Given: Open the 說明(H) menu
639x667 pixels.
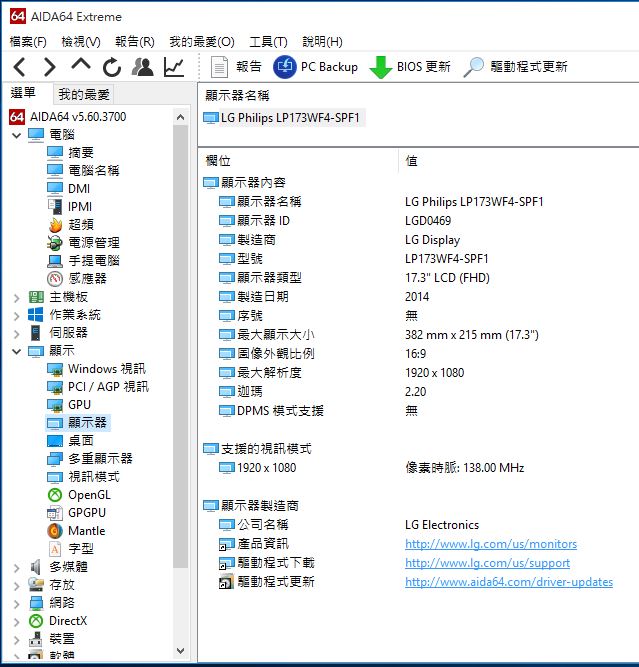Looking at the screenshot, I should tap(322, 42).
